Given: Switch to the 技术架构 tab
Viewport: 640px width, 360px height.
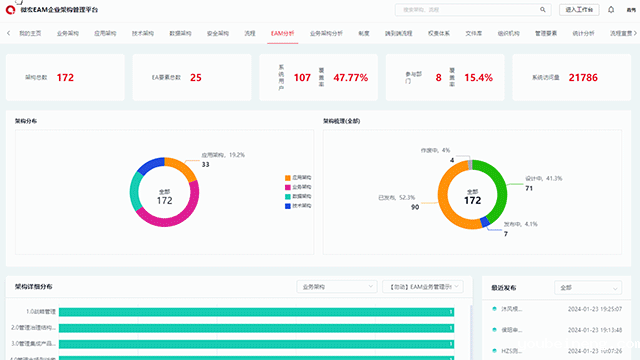Looking at the screenshot, I should point(143,33).
